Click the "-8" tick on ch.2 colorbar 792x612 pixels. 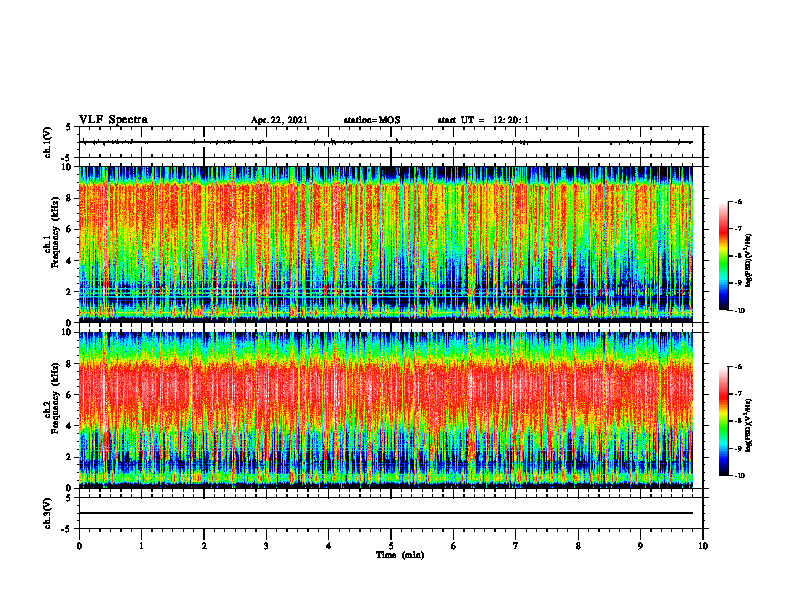point(738,421)
